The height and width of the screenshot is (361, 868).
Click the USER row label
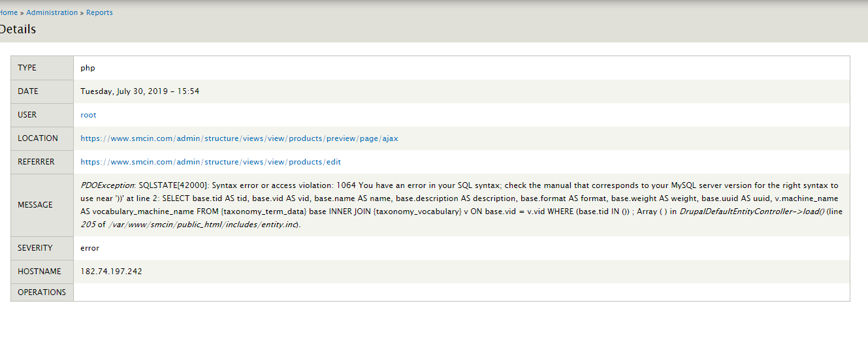[x=27, y=115]
